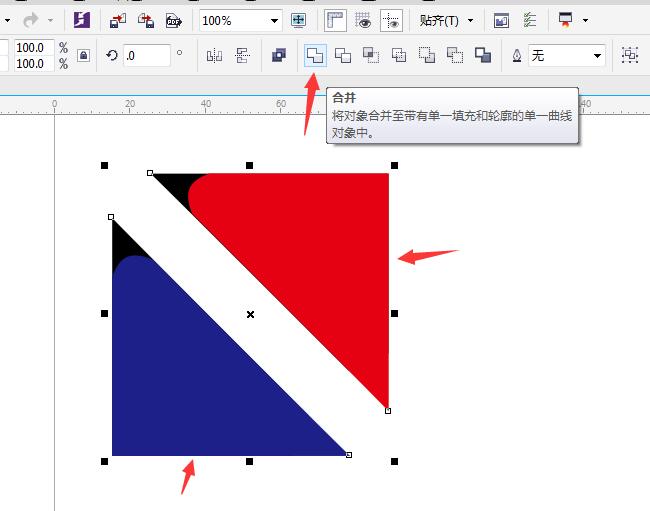Mirror the selection vertically
This screenshot has height=511, width=650.
242,56
